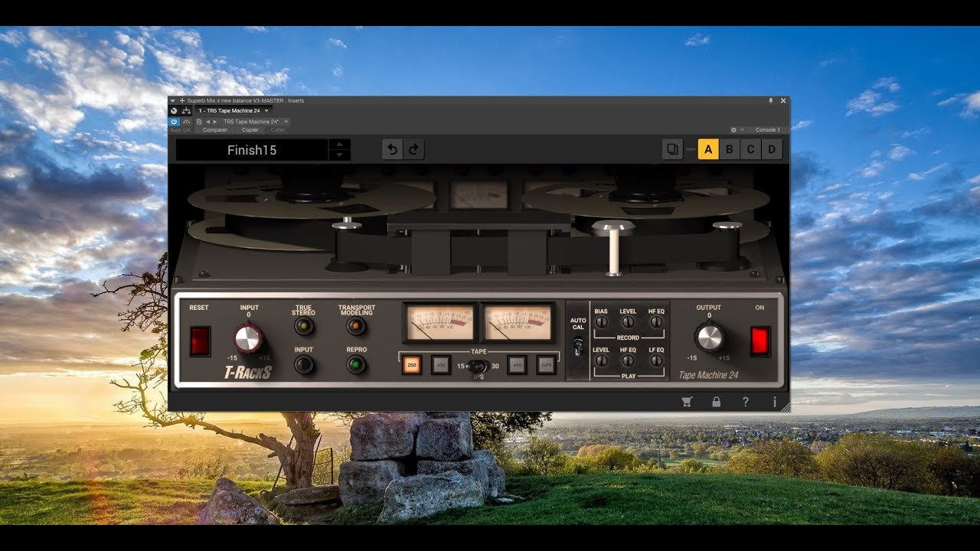Redo the change with the redo arrow
This screenshot has height=551, width=980.
click(x=414, y=149)
